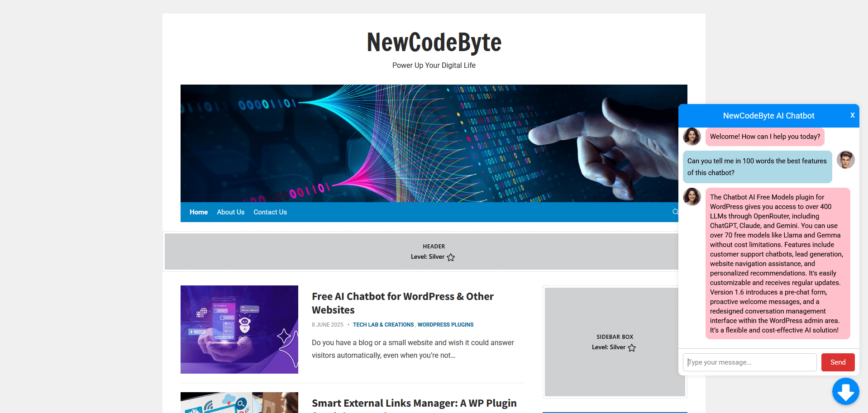
Task: Click the blue down-arrow chatbot toggle icon
Action: (x=845, y=391)
